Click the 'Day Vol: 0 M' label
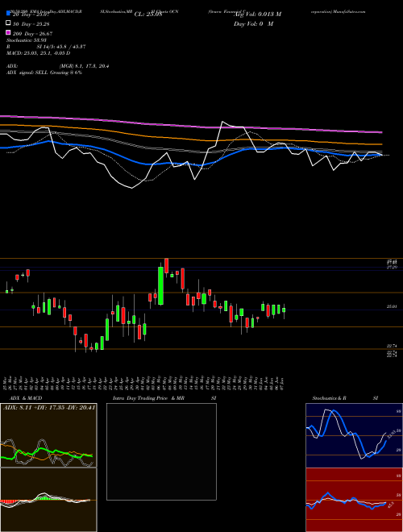This screenshot has height=532, width=403. [x=253, y=24]
